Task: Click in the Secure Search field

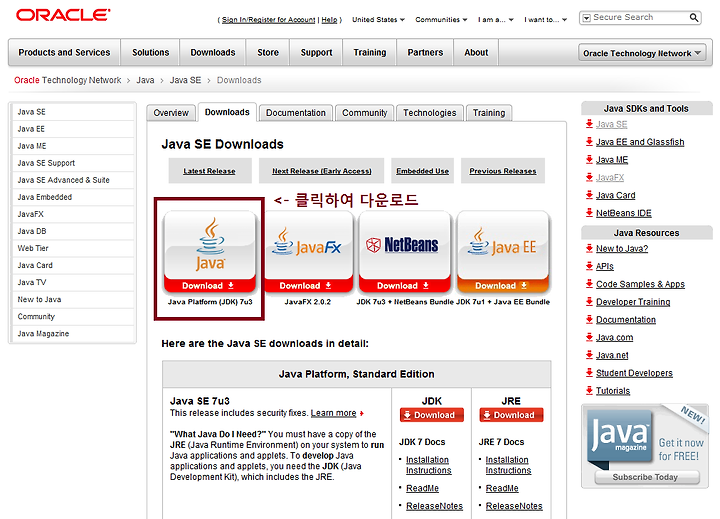Action: [640, 17]
